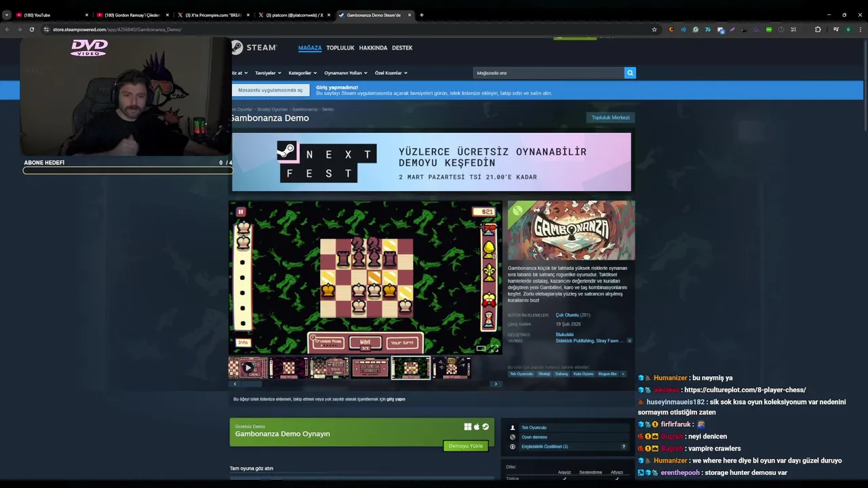The height and width of the screenshot is (488, 868).
Task: Open the Çok Olumlu reviews link
Action: (568, 315)
